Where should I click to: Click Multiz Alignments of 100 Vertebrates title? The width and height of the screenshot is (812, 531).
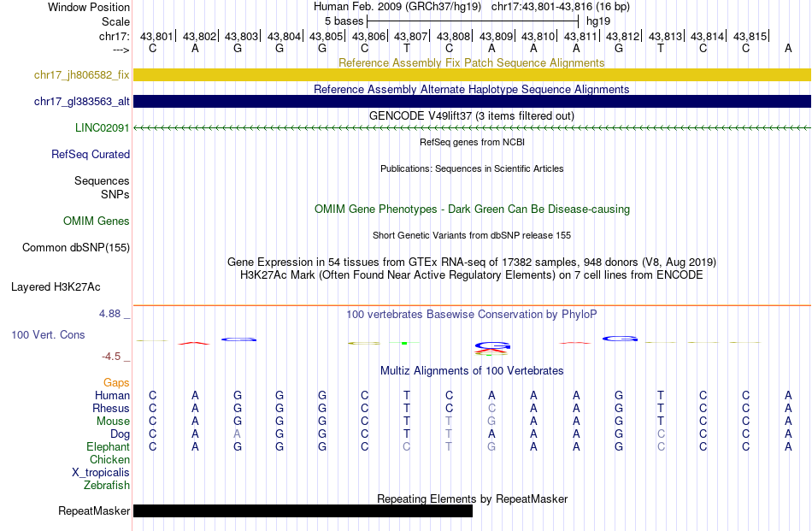click(x=472, y=370)
